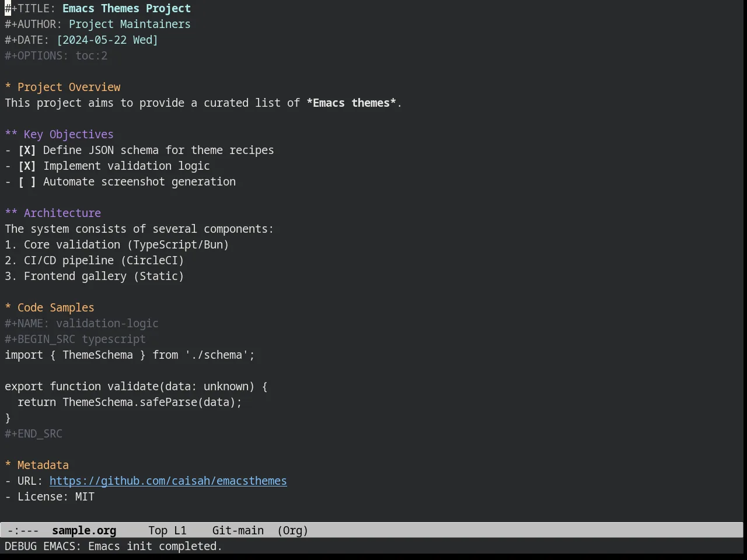Click the -:--- buffer status flags
Screen dimensions: 747x560
23,530
